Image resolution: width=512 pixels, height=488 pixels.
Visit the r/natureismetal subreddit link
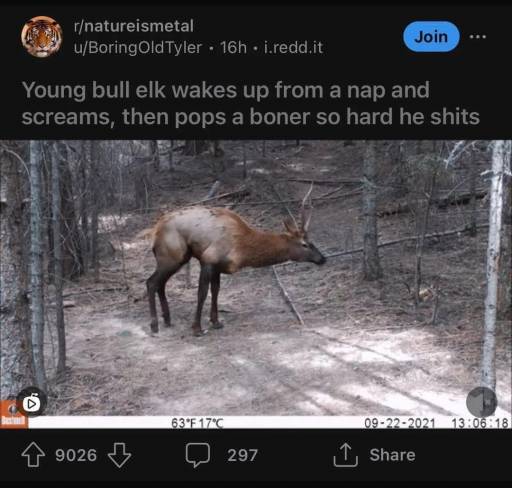[134, 26]
